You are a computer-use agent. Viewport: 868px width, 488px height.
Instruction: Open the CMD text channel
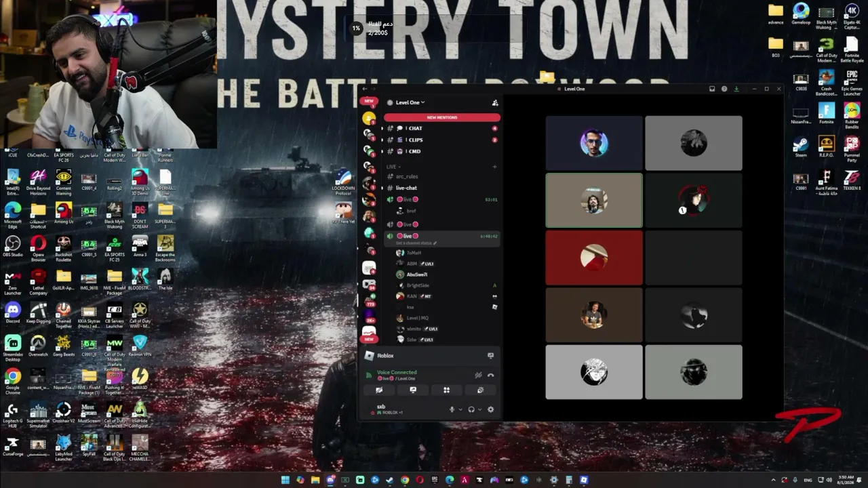(x=441, y=151)
